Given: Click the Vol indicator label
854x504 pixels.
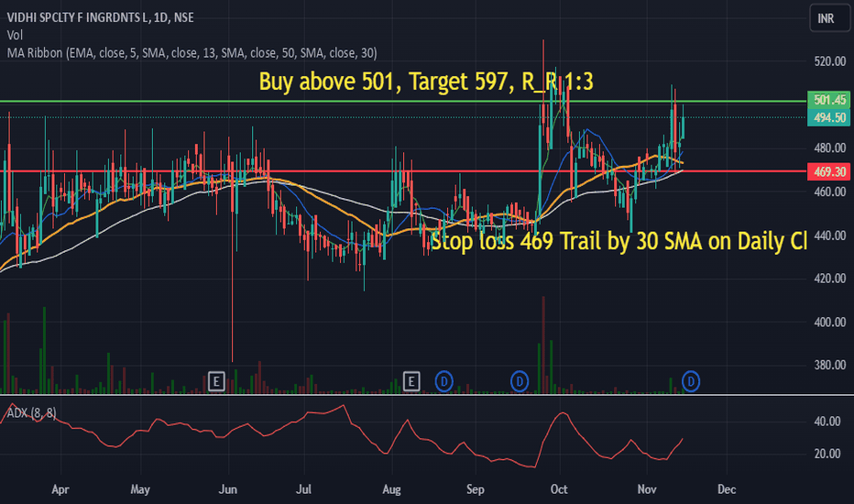Looking at the screenshot, I should click(15, 35).
